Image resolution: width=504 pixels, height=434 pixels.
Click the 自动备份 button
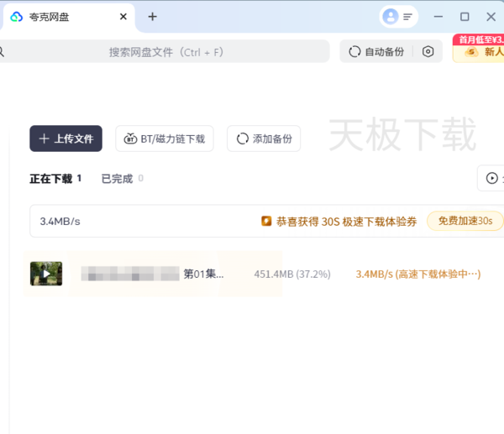pyautogui.click(x=376, y=51)
